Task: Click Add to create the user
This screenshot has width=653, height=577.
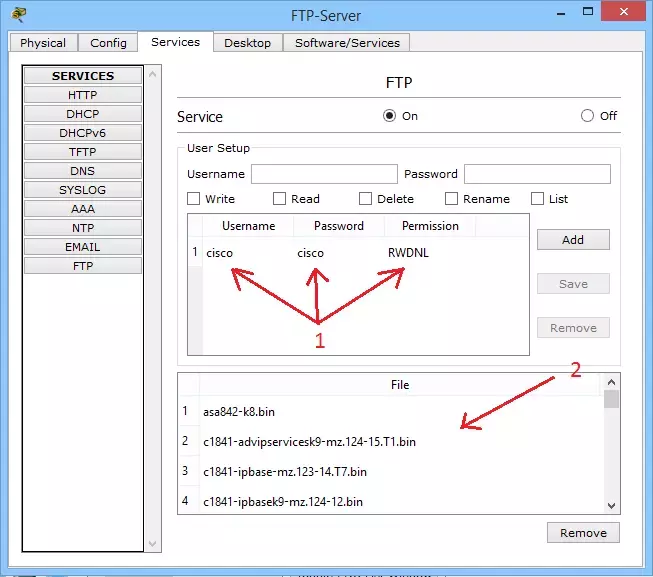Action: 573,240
